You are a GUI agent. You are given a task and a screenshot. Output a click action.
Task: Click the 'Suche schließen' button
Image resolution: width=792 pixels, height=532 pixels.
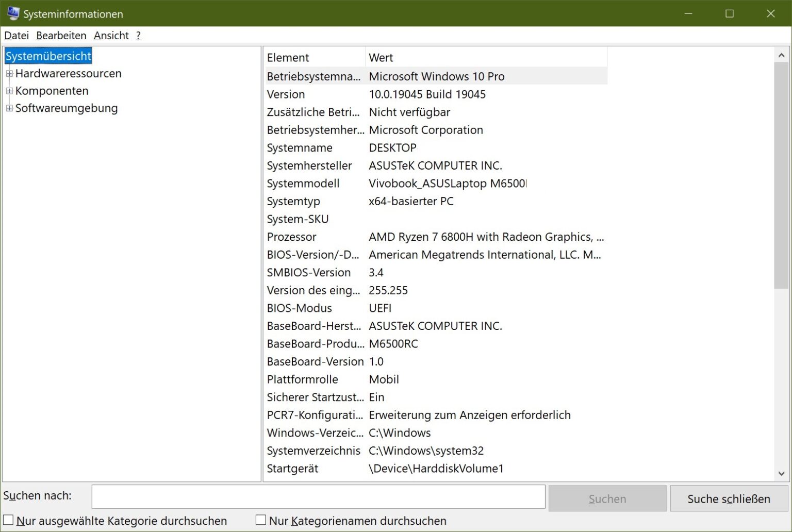729,498
